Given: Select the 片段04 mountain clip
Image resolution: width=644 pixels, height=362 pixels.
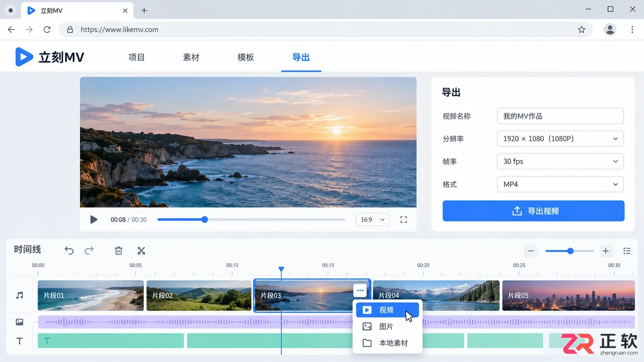Looking at the screenshot, I should [x=436, y=295].
